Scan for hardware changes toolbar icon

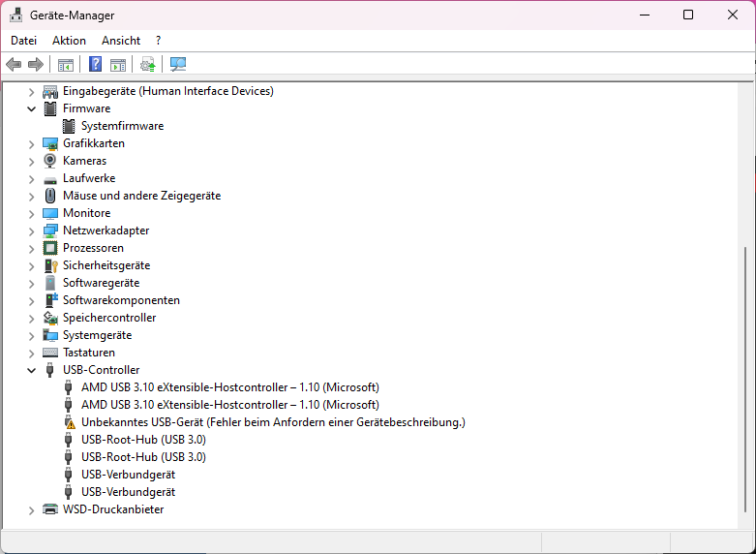click(178, 64)
